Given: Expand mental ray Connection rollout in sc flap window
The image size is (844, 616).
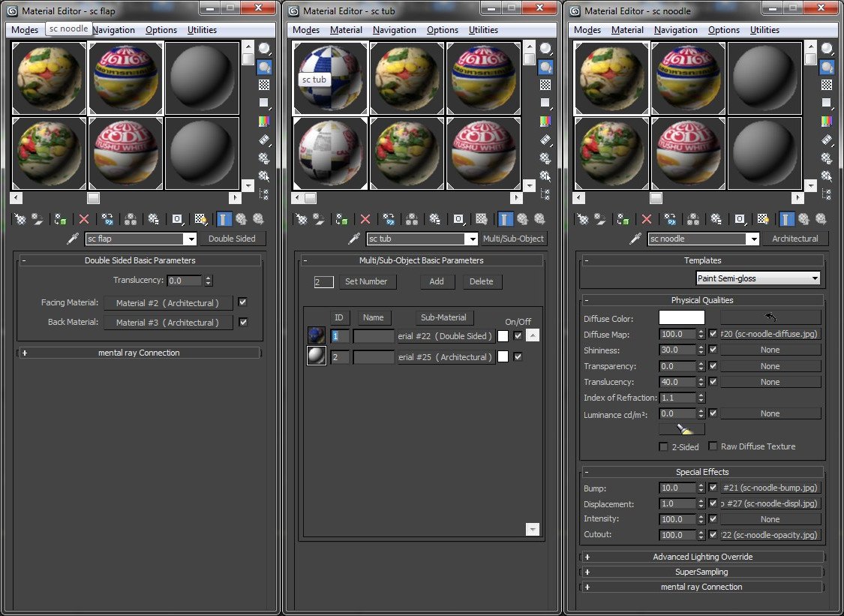Looking at the screenshot, I should 139,353.
